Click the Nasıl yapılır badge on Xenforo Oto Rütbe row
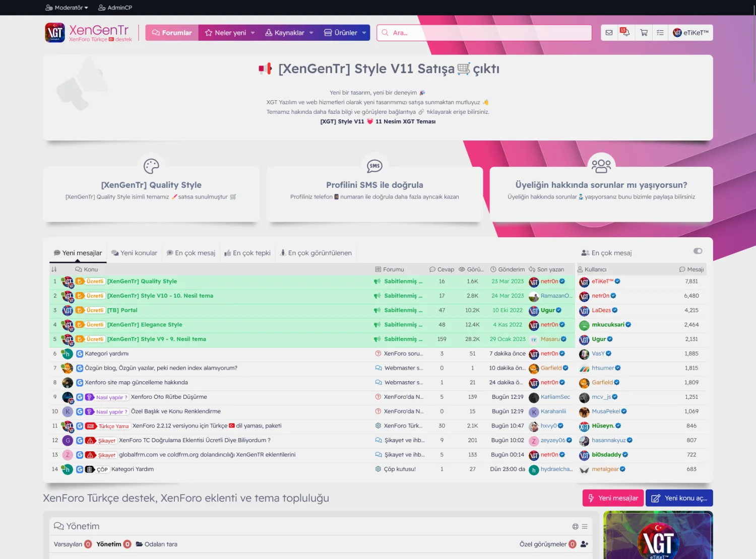The image size is (756, 559). click(111, 397)
